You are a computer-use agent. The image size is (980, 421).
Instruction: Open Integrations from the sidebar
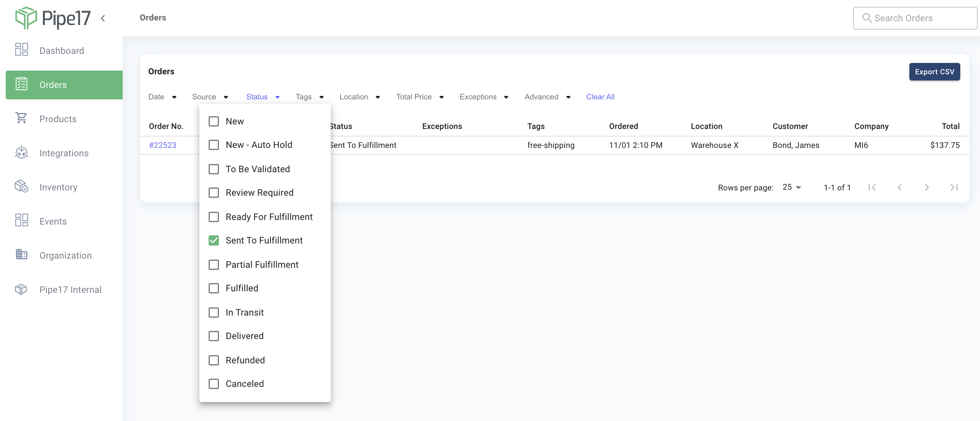(x=64, y=153)
